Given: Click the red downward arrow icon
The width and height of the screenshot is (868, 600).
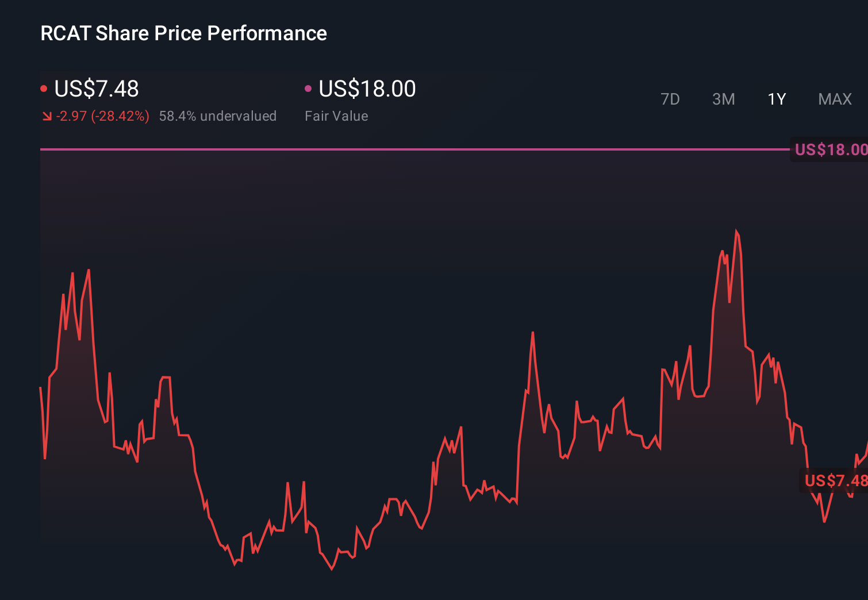Looking at the screenshot, I should [47, 117].
